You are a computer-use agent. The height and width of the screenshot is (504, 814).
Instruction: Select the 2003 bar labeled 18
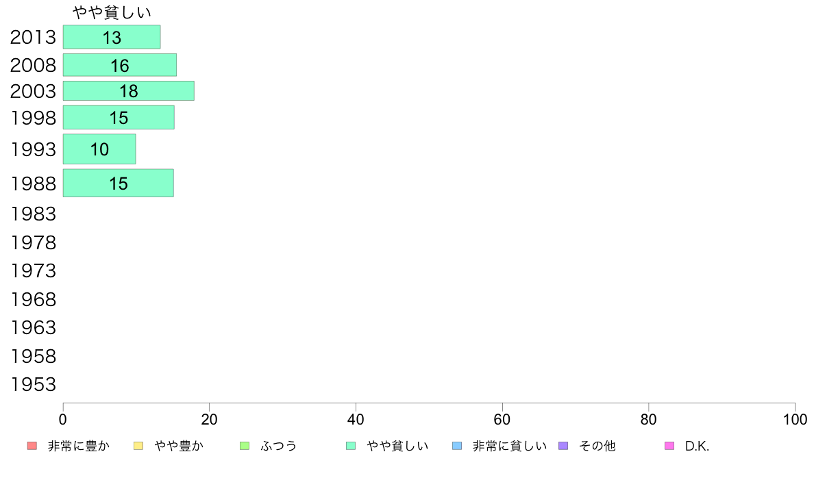129,91
